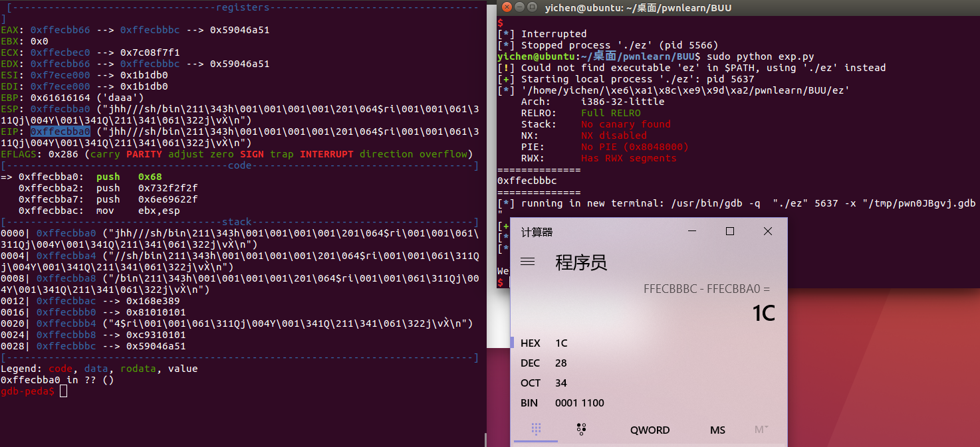Maximize the yichen@ubuntu terminal window
This screenshot has height=447, width=980.
pyautogui.click(x=532, y=7)
